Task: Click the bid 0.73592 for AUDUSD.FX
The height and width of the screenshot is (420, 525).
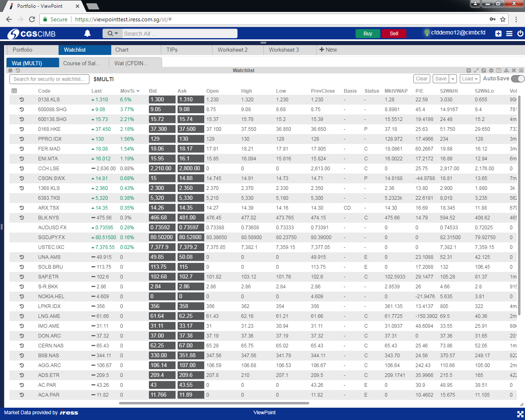Action: point(162,228)
